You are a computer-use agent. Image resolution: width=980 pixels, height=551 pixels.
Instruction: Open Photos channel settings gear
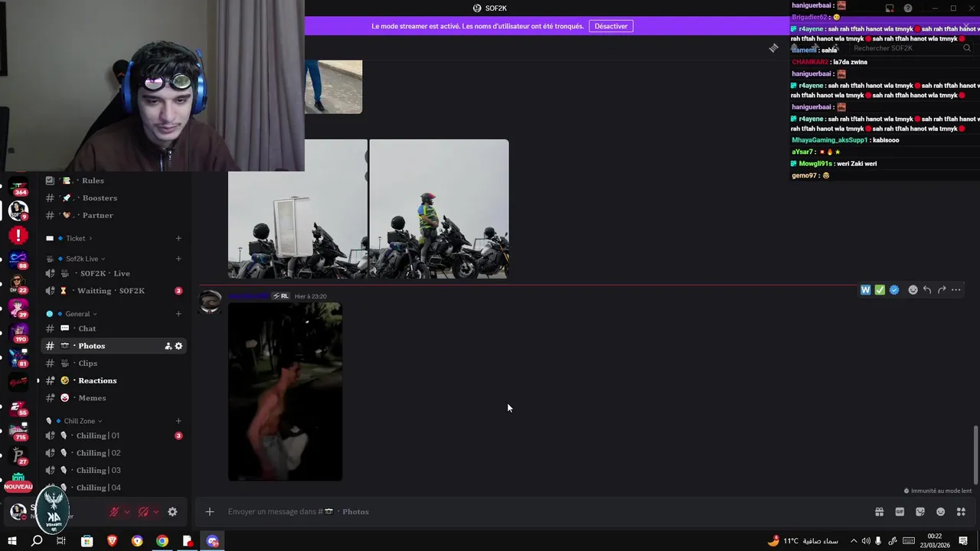tap(179, 346)
